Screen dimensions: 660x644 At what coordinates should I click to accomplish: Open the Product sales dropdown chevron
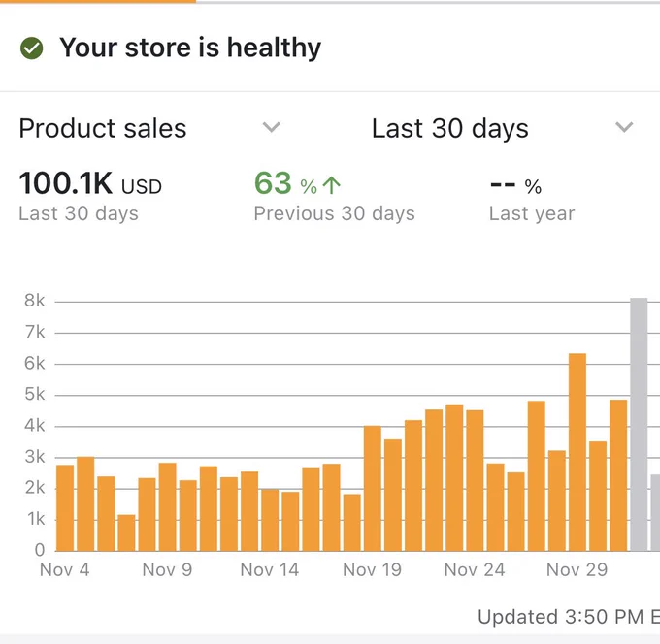point(271,127)
